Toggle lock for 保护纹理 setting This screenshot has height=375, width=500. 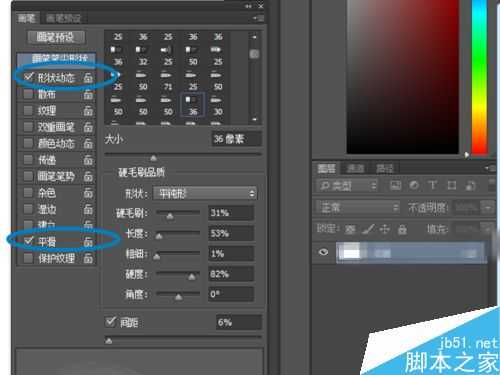[x=88, y=258]
